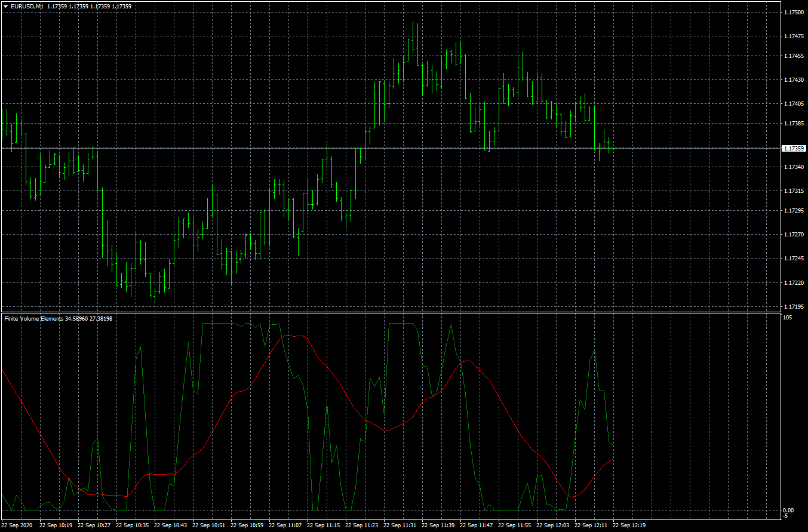Click the 22 Sep 12:03 time label
808x532 pixels.
pyautogui.click(x=553, y=525)
